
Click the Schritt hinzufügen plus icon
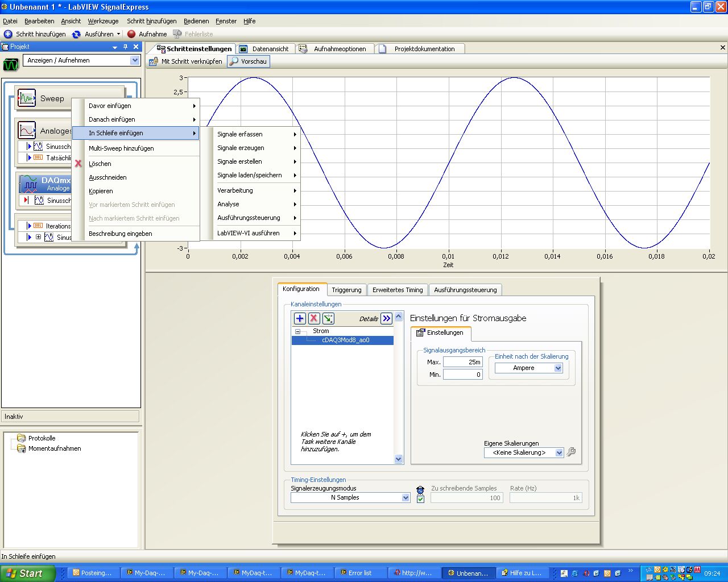(x=8, y=34)
